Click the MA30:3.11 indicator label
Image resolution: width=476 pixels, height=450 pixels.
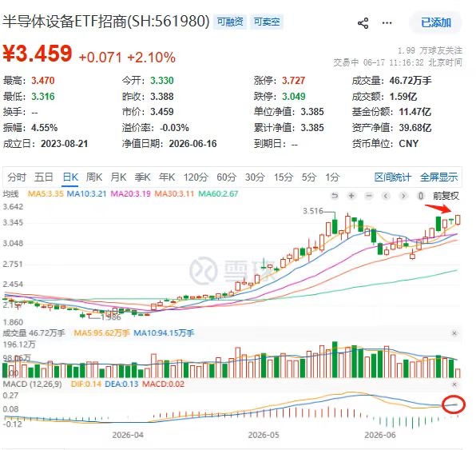(174, 193)
